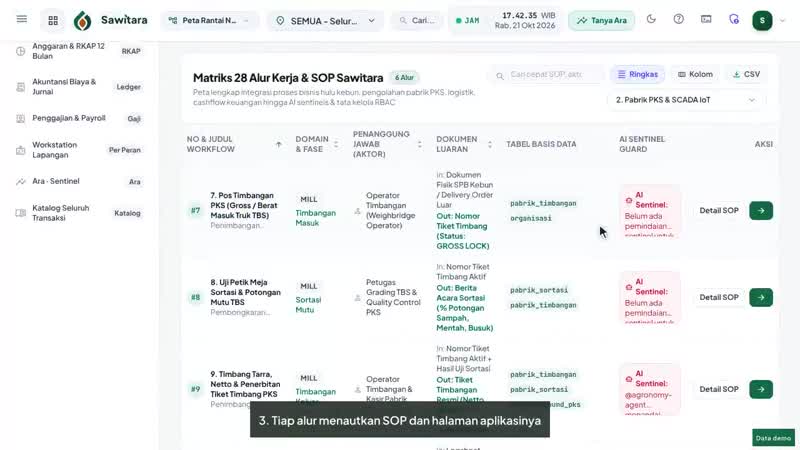The image size is (800, 450).
Task: Click Petugas Grading TBS & Quality Control PKS
Action: click(393, 297)
